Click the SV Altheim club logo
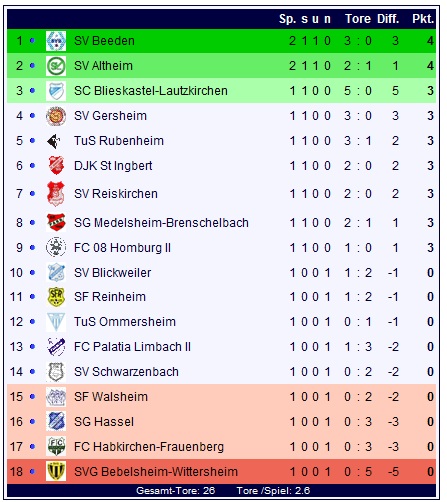 (x=56, y=66)
